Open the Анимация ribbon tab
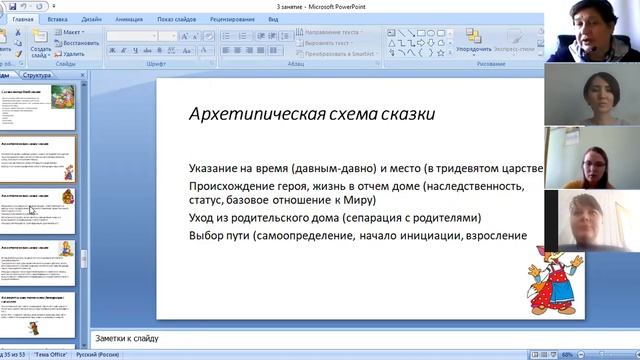Image resolution: width=640 pixels, height=360 pixels. click(129, 19)
